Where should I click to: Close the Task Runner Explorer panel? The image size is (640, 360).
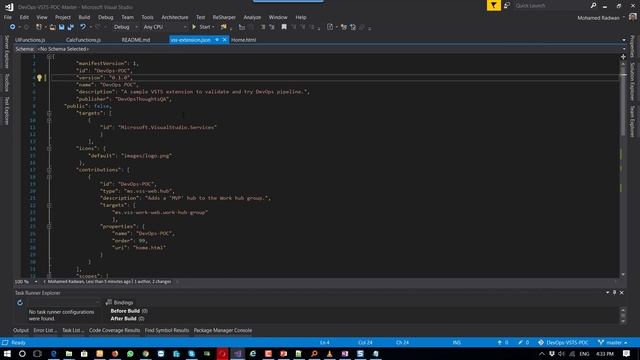pyautogui.click(x=622, y=293)
